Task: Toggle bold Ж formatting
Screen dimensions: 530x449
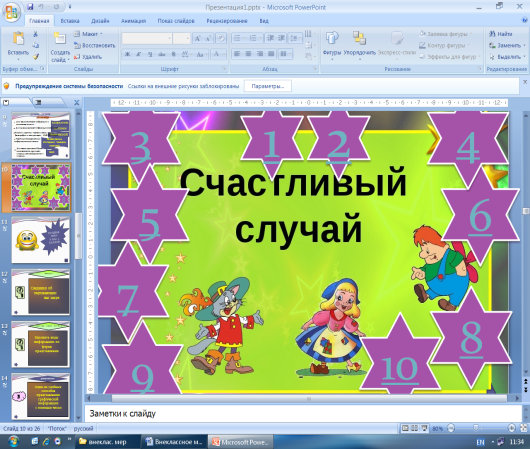Action: click(x=127, y=54)
